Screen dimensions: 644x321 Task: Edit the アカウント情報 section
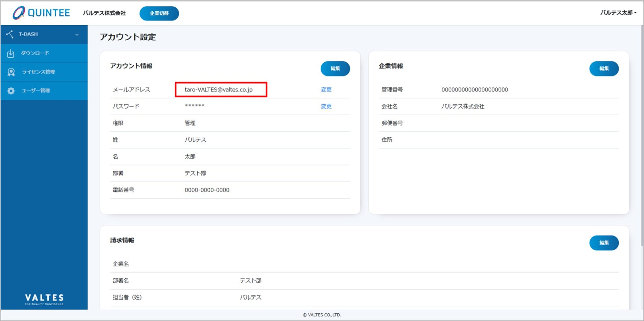pyautogui.click(x=335, y=68)
